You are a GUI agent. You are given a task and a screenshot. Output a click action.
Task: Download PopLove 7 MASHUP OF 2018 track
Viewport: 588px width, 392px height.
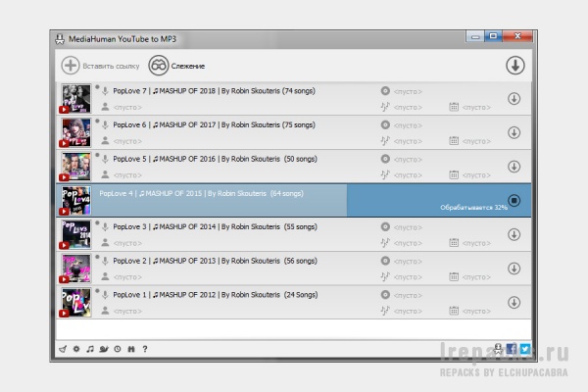tap(514, 99)
